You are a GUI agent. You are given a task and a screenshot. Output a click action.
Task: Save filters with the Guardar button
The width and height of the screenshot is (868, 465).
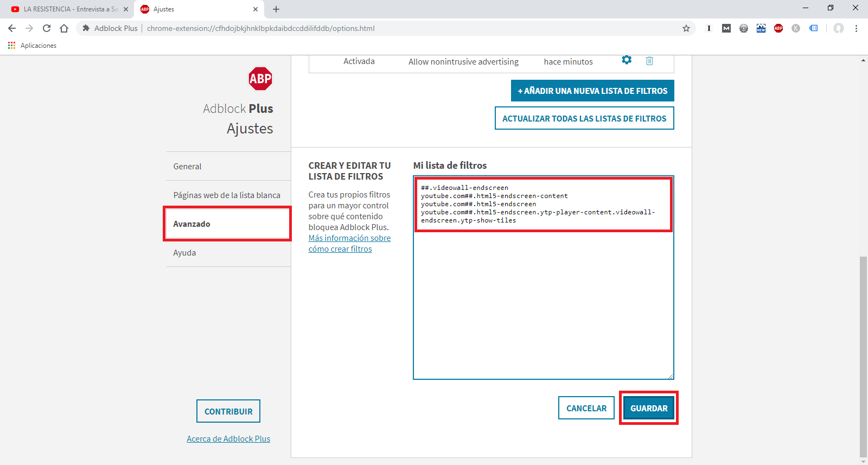click(x=649, y=408)
